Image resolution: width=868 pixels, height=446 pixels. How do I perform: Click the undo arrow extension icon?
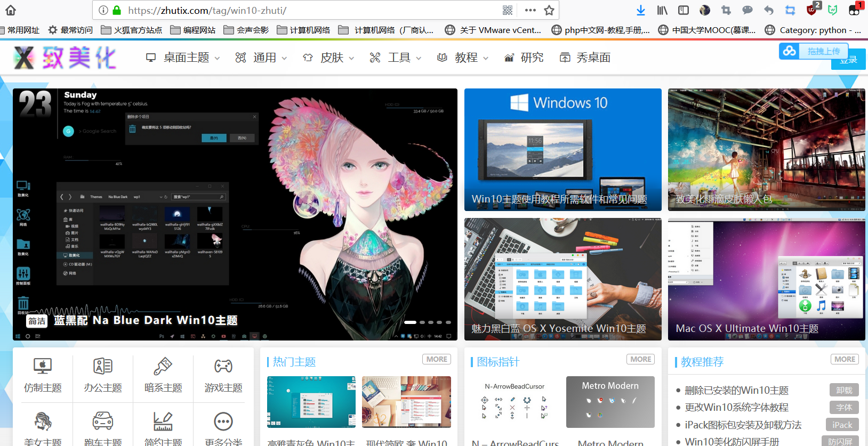(769, 10)
